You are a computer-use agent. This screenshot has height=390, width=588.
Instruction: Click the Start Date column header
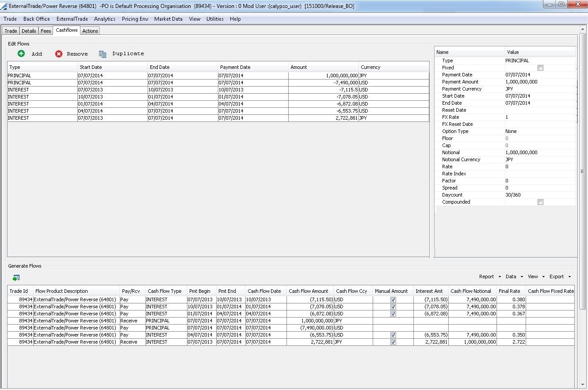[113, 67]
